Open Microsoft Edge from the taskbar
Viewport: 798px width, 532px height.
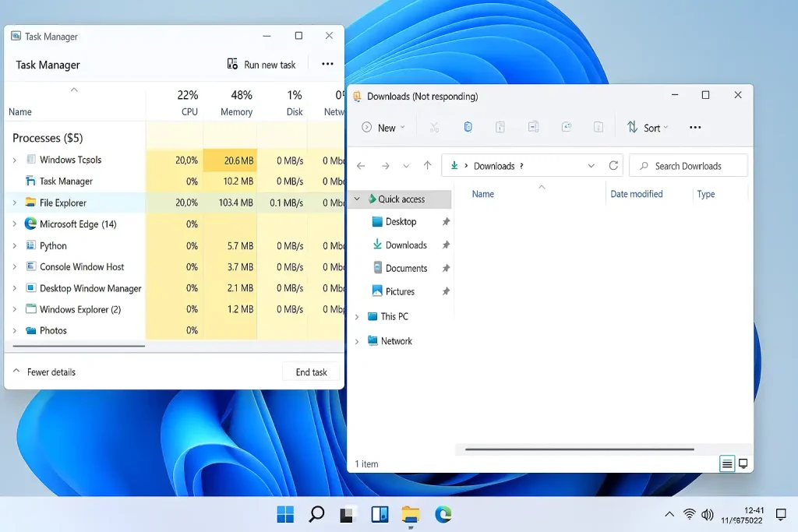(x=443, y=514)
